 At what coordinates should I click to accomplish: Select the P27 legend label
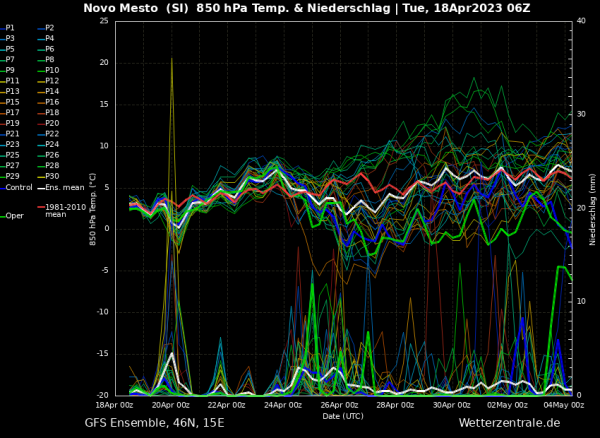pyautogui.click(x=9, y=165)
